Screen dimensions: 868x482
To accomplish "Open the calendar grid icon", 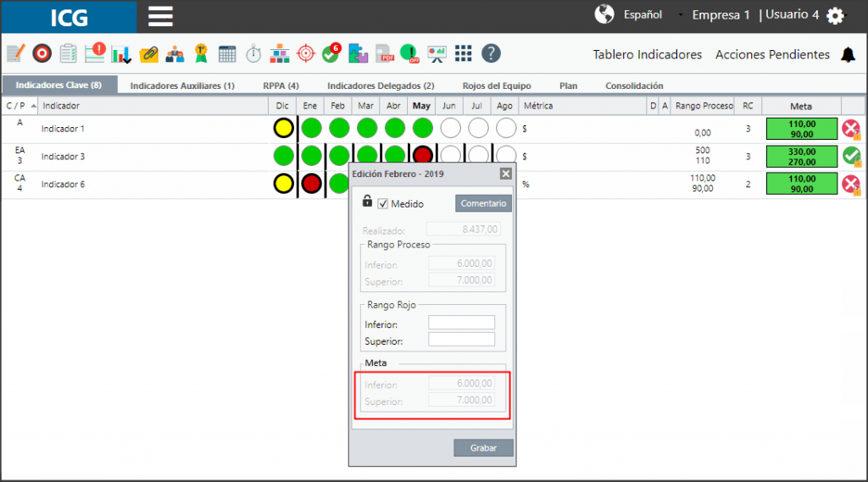I will pos(227,54).
